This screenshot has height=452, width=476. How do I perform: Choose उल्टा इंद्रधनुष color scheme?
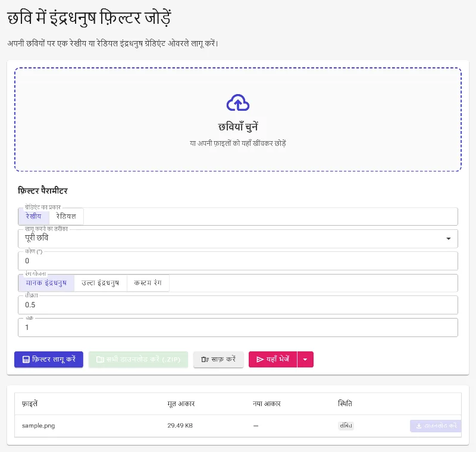[100, 283]
